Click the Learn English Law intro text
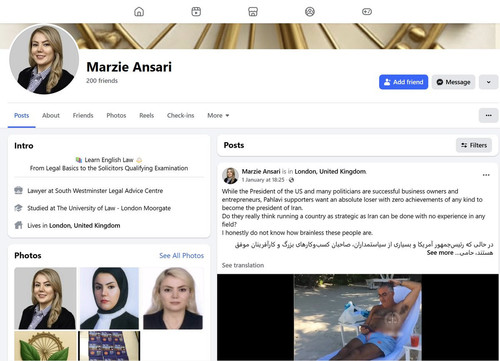This screenshot has height=361, width=500. click(109, 160)
